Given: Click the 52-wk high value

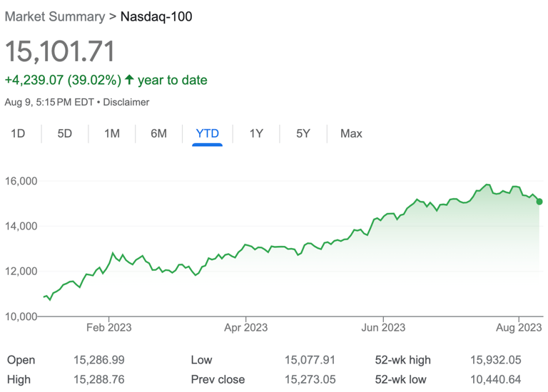Looking at the screenshot, I should pyautogui.click(x=497, y=360).
